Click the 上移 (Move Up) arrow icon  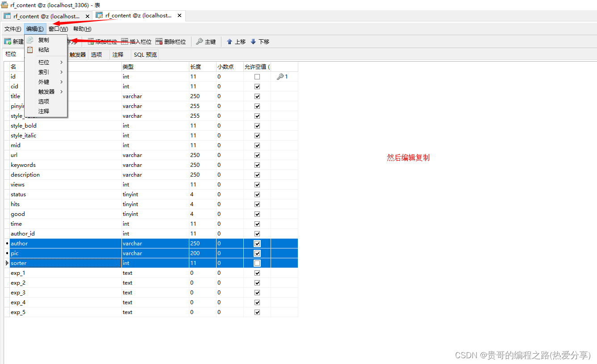pyautogui.click(x=230, y=41)
